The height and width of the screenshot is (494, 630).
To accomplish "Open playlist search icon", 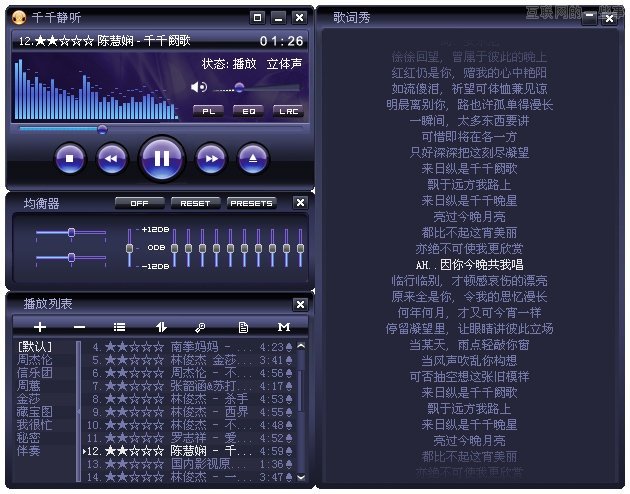I will coord(200,328).
